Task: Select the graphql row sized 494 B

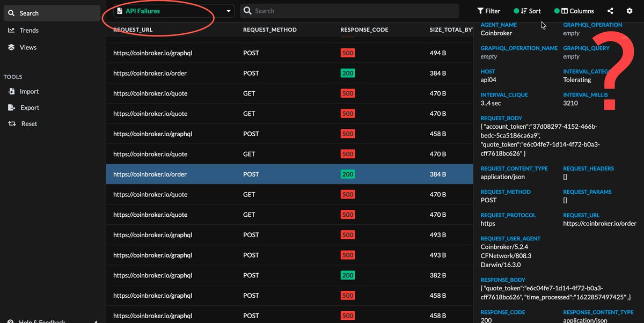Action: click(290, 53)
